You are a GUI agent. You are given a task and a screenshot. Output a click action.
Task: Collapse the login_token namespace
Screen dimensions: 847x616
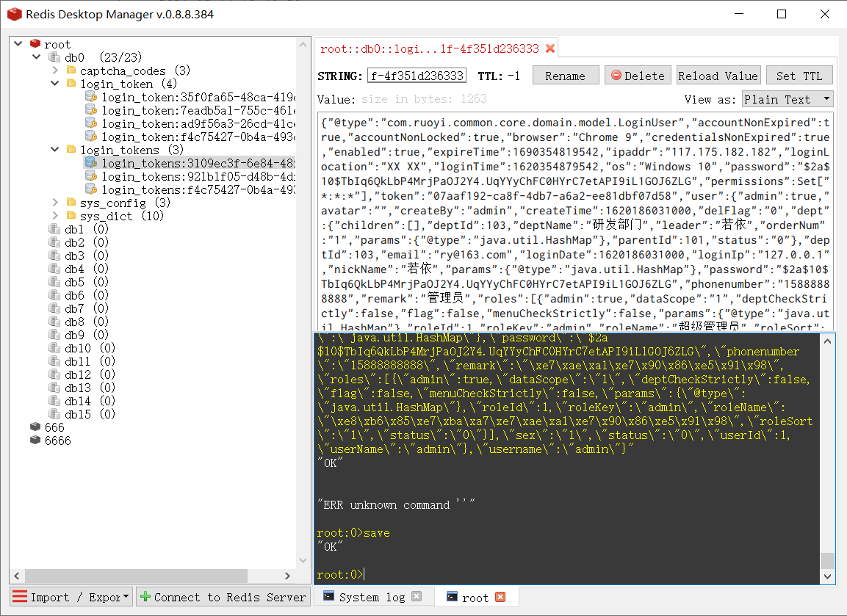pyautogui.click(x=54, y=83)
